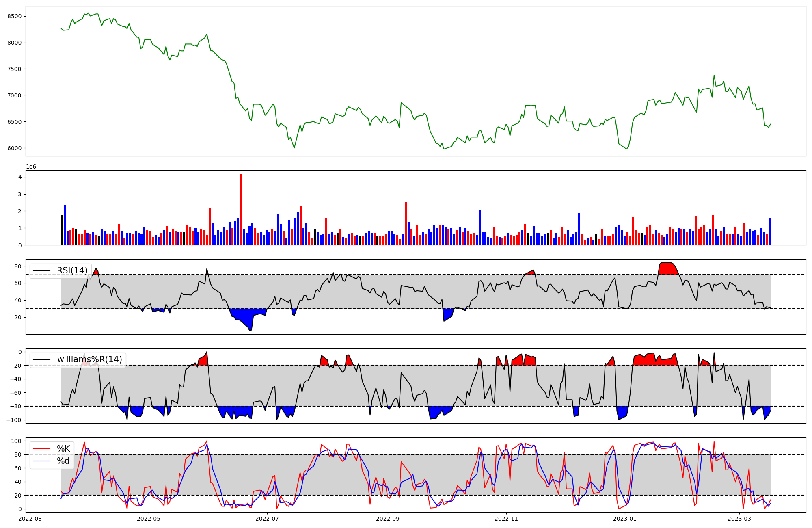Click the 2022-11 date tick label
Image resolution: width=812 pixels, height=528 pixels.
507,519
